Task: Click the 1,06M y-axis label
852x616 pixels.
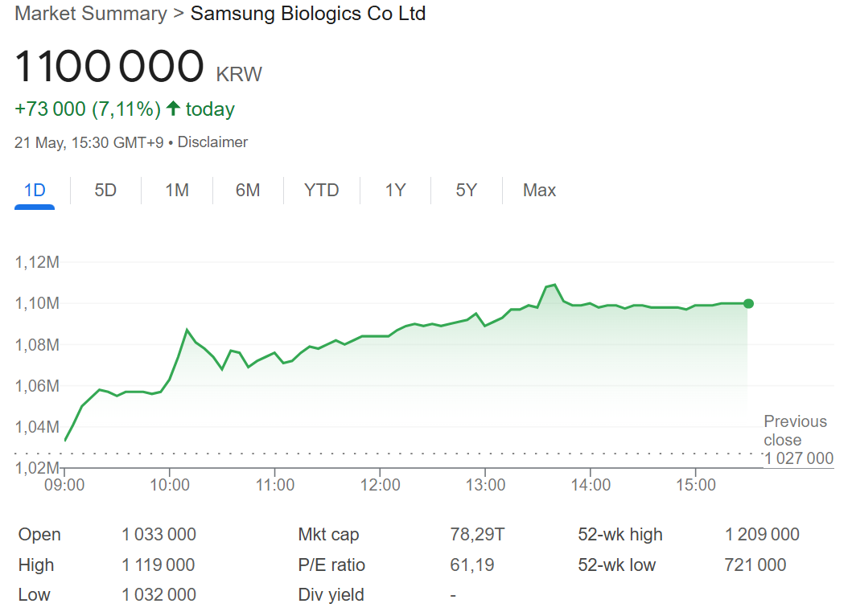Action: pos(37,386)
